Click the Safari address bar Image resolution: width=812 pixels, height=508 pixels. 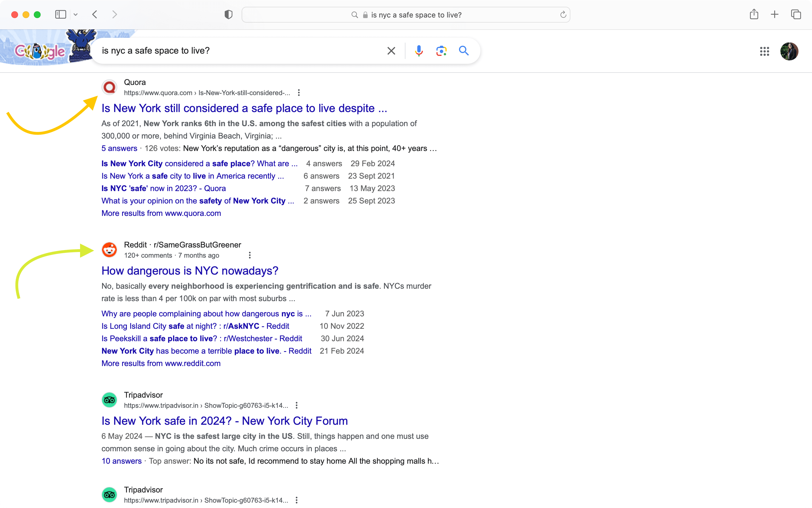(x=406, y=15)
